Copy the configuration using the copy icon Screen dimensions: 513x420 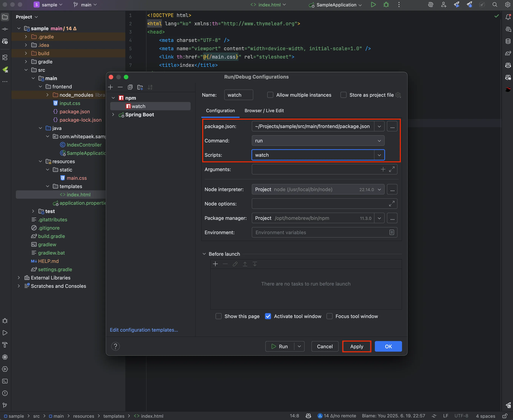(x=130, y=87)
